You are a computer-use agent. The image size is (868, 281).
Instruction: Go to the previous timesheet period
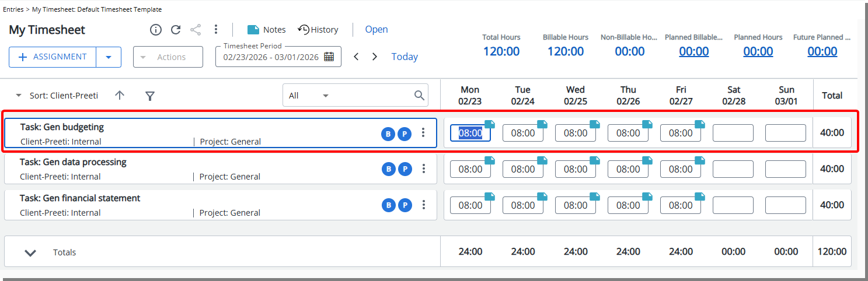pyautogui.click(x=356, y=57)
